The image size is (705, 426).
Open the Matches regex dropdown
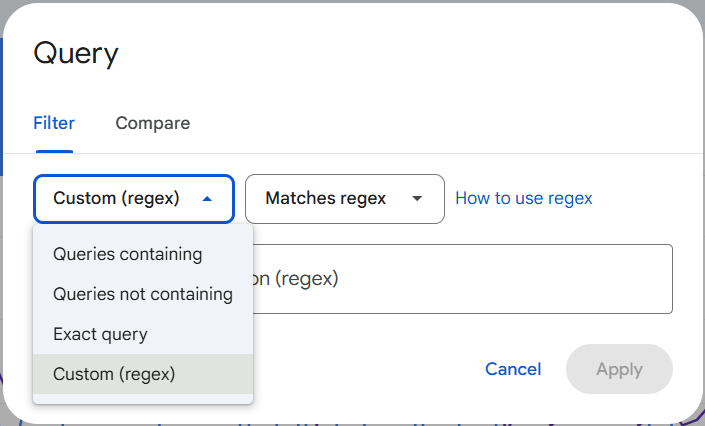pyautogui.click(x=344, y=199)
